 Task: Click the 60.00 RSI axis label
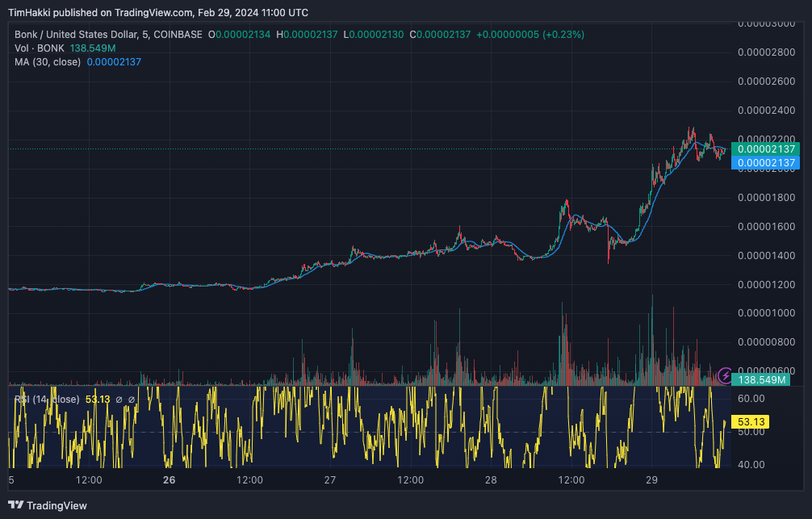coord(751,398)
